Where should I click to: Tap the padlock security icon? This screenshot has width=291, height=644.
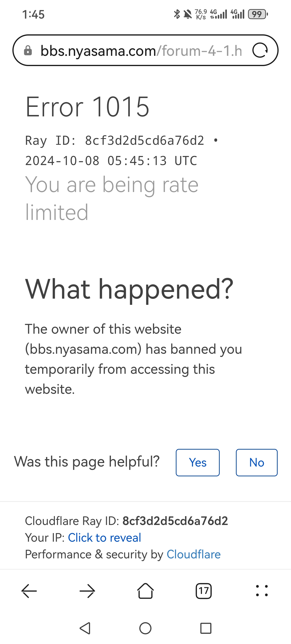28,51
